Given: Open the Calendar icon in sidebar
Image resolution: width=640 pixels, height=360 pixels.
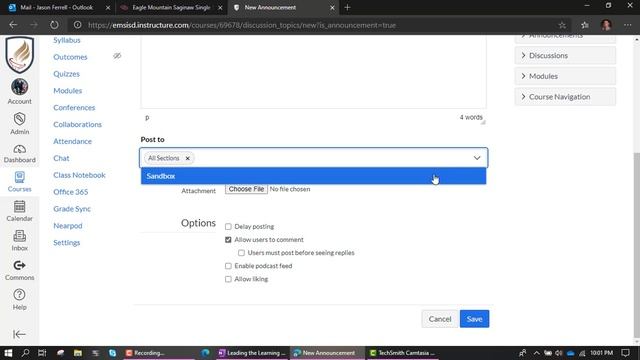Looking at the screenshot, I should tap(20, 207).
